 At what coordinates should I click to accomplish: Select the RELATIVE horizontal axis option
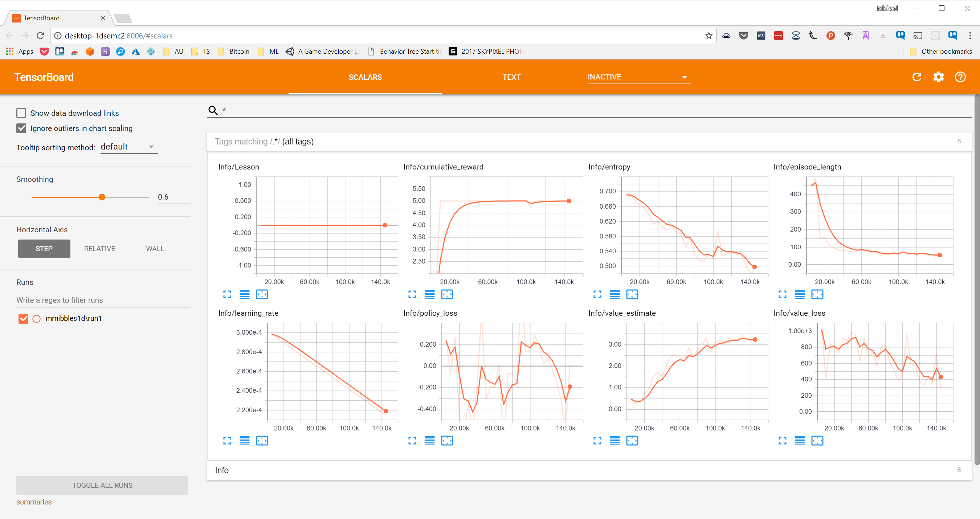pos(99,249)
